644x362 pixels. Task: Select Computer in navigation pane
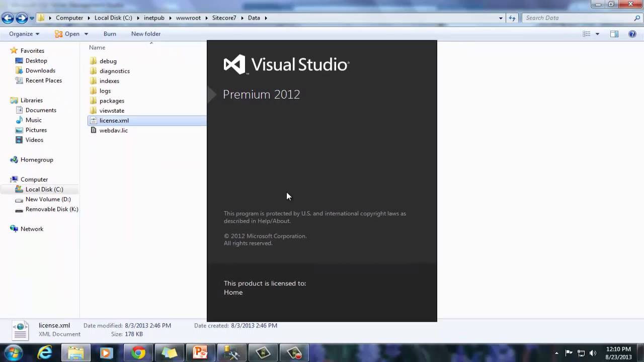pyautogui.click(x=34, y=179)
